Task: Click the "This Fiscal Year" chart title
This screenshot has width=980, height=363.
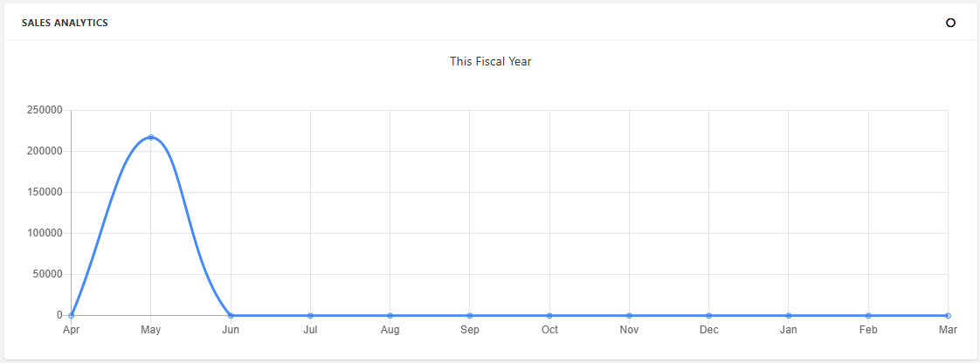Action: pos(491,62)
